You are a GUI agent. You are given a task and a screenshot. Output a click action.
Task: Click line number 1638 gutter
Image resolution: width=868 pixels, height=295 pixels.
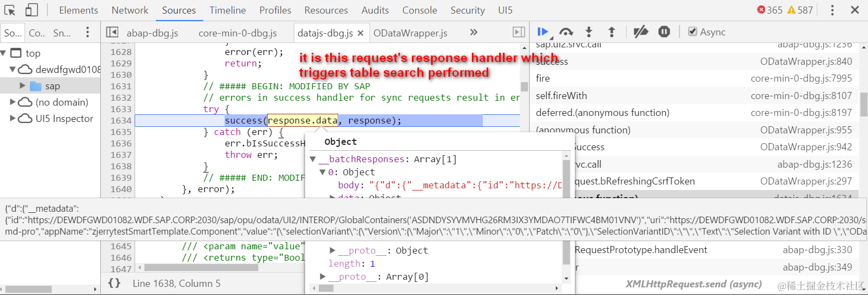pyautogui.click(x=121, y=166)
